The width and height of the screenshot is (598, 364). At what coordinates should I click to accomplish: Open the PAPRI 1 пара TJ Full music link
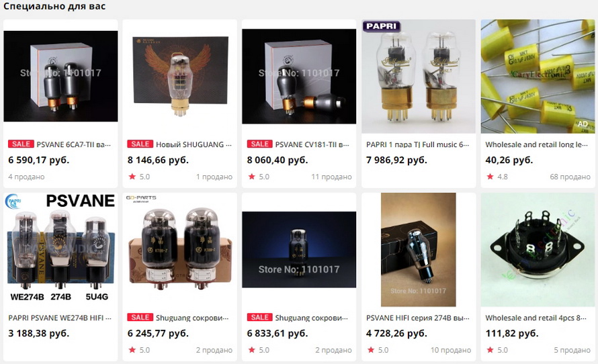pos(418,144)
